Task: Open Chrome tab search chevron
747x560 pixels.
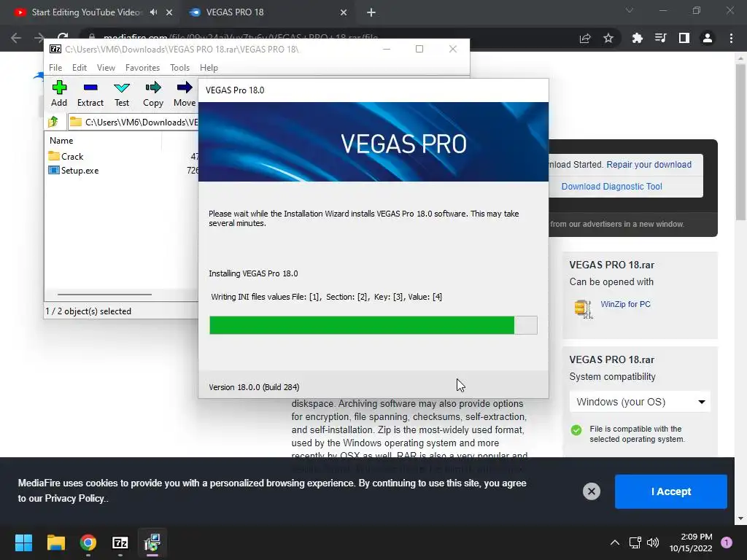Action: pyautogui.click(x=630, y=10)
